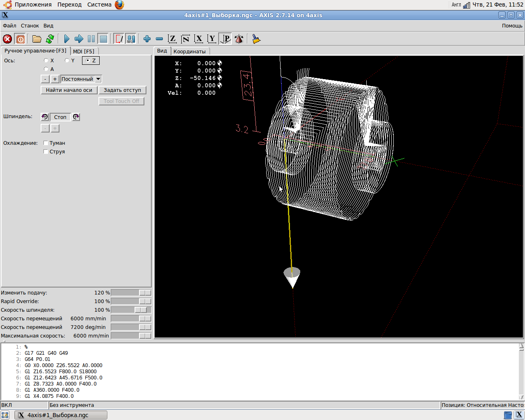The image size is (525, 420).
Task: Open the Помощь menu
Action: 512,25
